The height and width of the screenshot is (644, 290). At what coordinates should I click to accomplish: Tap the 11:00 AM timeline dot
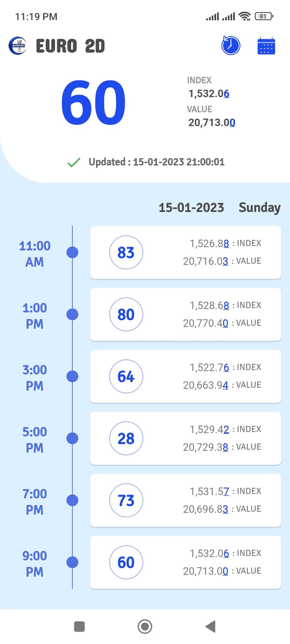72,252
